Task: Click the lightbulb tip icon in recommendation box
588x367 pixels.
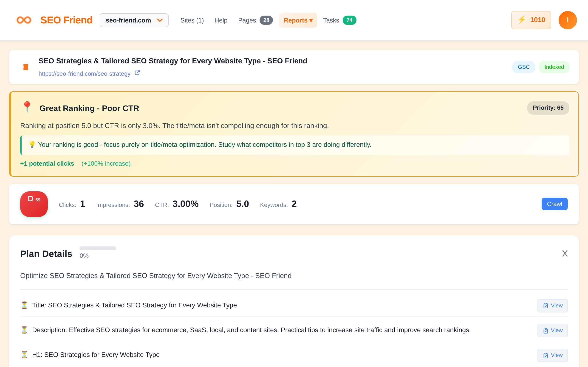Action: 32,145
